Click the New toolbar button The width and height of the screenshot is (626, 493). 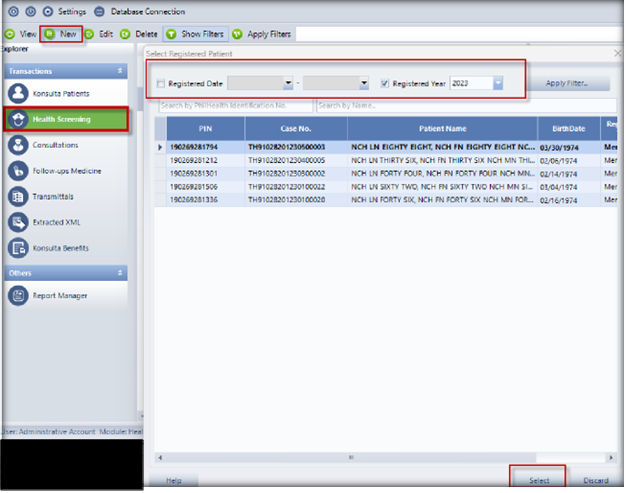pyautogui.click(x=60, y=34)
